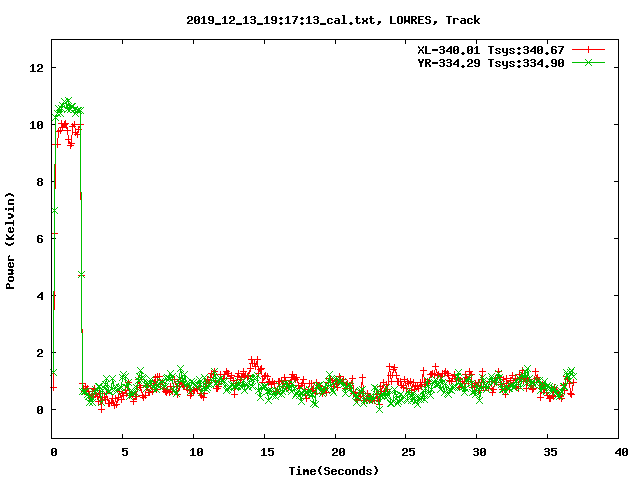Click the x-axis tick label '35'

550,452
